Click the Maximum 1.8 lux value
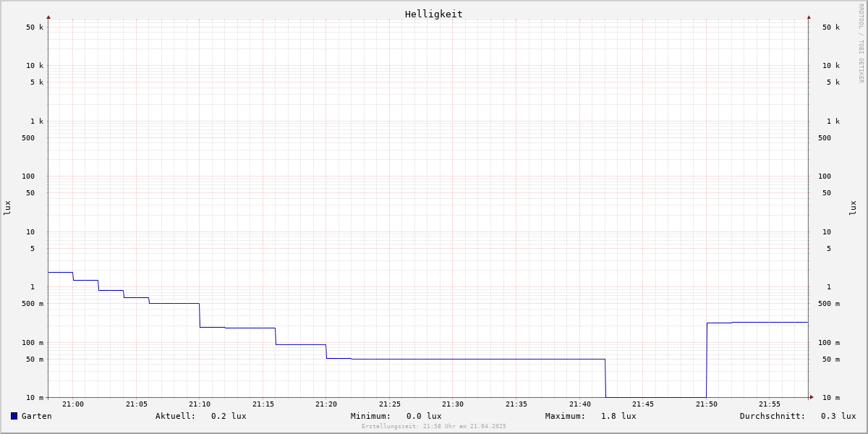 point(618,416)
